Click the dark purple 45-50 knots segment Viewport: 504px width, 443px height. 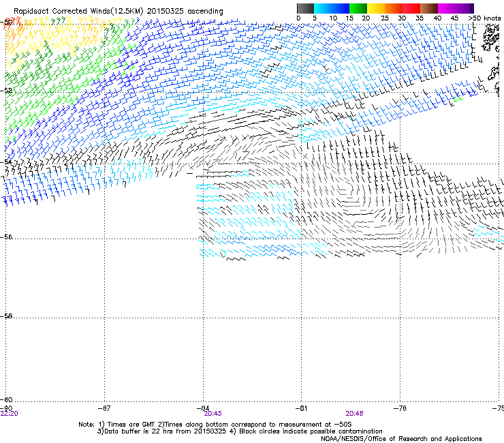pyautogui.click(x=464, y=8)
